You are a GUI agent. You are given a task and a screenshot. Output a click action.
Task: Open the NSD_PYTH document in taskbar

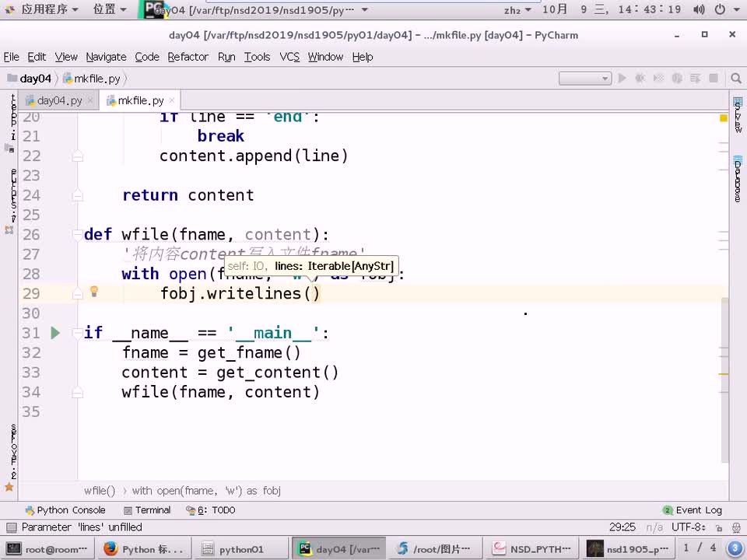531,549
